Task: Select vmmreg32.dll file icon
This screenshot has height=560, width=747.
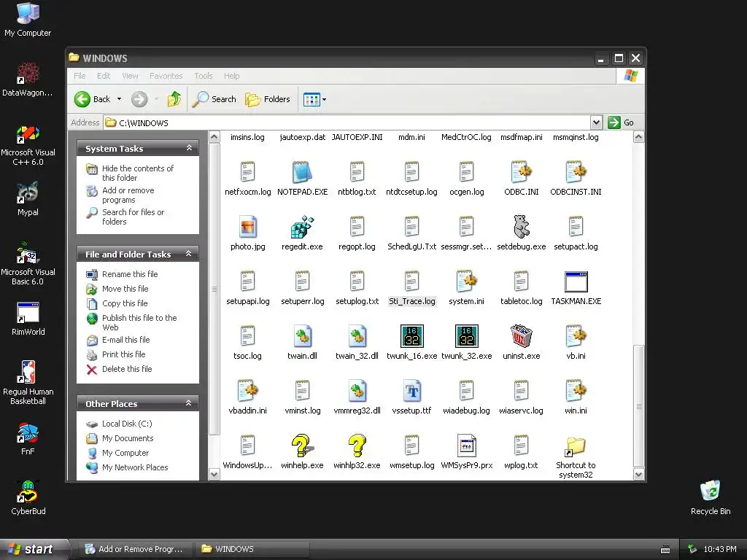Action: [357, 391]
